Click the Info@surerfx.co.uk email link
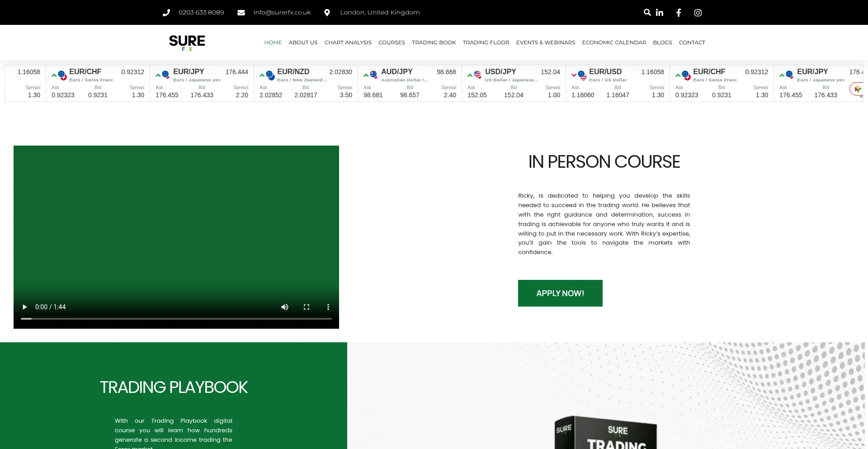868x449 pixels. [282, 13]
